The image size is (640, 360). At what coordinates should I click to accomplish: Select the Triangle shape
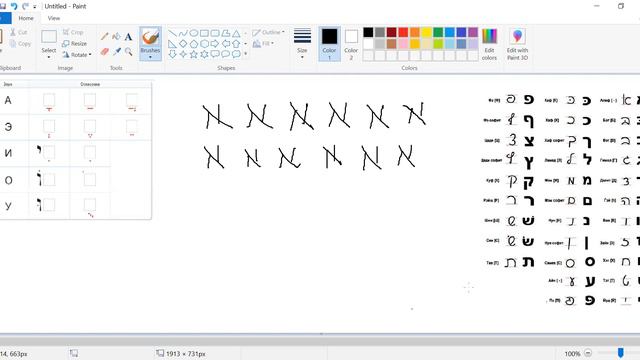pos(236,33)
